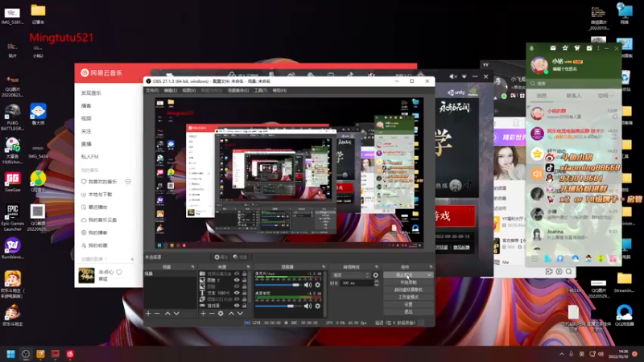Screen dimensions: 644x362
Task: Pop out the 控件 dock panel icon
Action: pyautogui.click(x=431, y=267)
